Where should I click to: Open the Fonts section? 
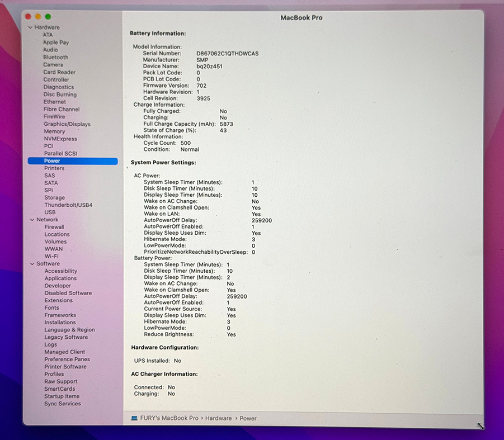[51, 307]
